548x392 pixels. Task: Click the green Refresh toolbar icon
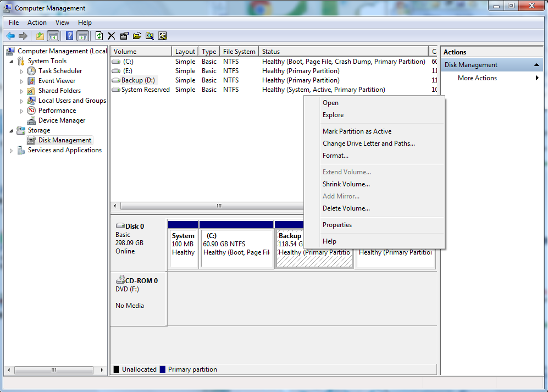[99, 36]
